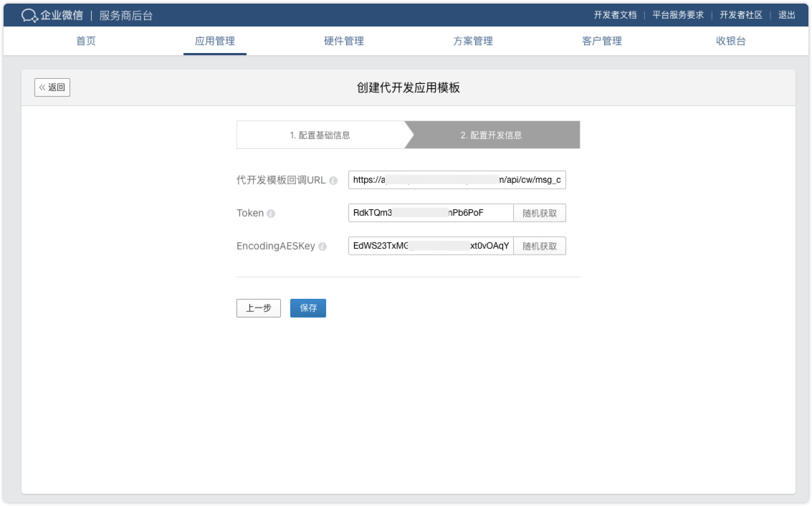Go to 客户管理 tab

coord(602,41)
